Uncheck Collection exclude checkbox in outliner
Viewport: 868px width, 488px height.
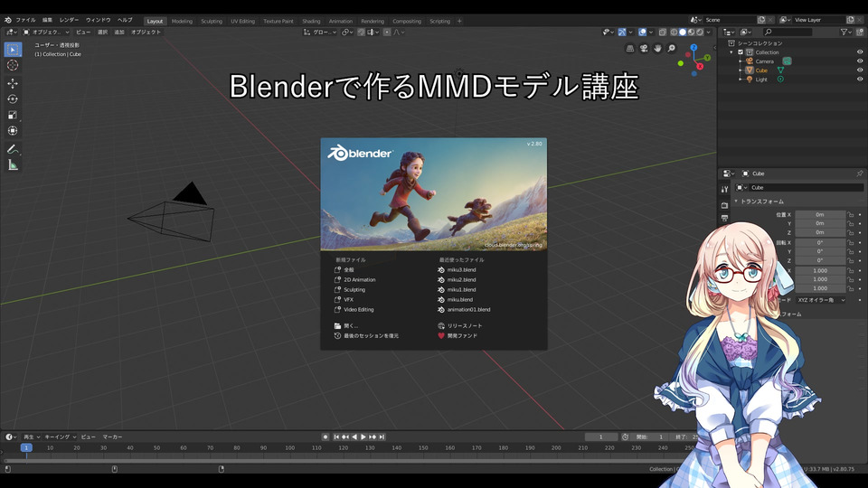click(x=741, y=52)
